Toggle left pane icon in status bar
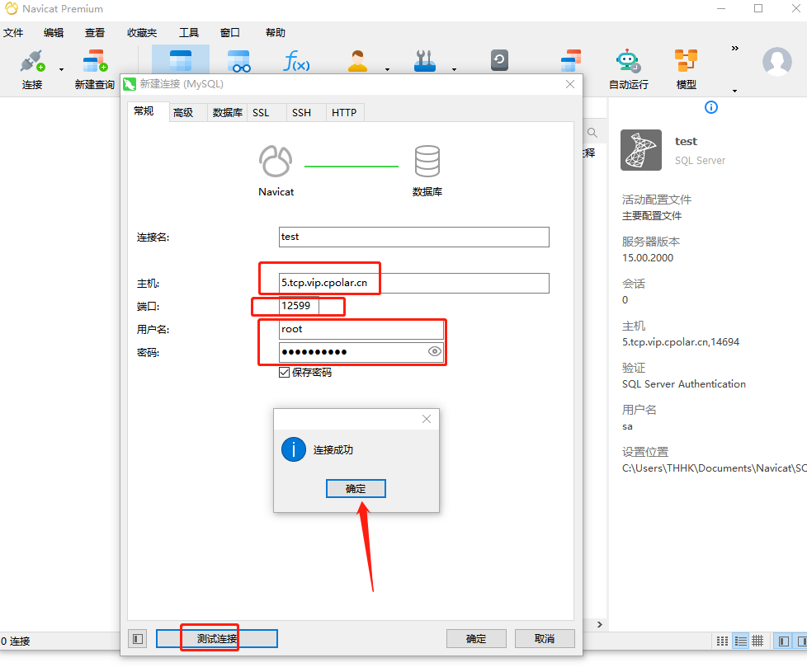 (784, 641)
